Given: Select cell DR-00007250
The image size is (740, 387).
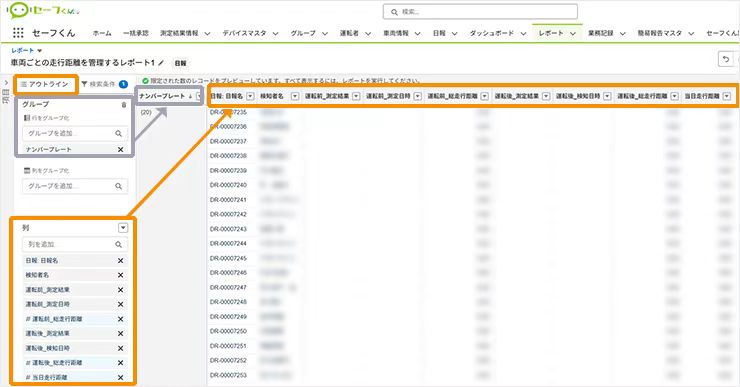Looking at the screenshot, I should pyautogui.click(x=228, y=331).
